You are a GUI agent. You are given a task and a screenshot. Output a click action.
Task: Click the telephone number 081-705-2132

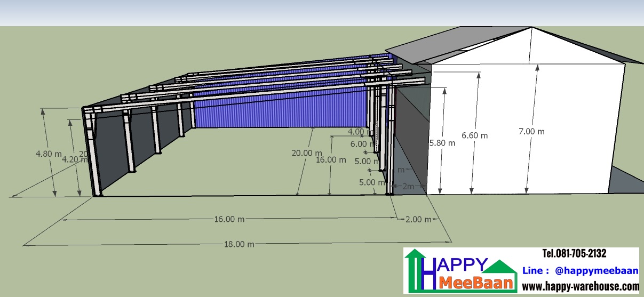574,254
